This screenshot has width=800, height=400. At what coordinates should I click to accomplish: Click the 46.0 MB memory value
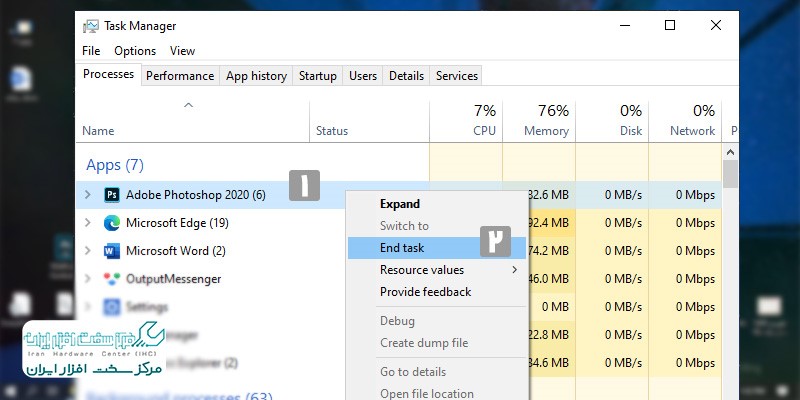(x=550, y=279)
